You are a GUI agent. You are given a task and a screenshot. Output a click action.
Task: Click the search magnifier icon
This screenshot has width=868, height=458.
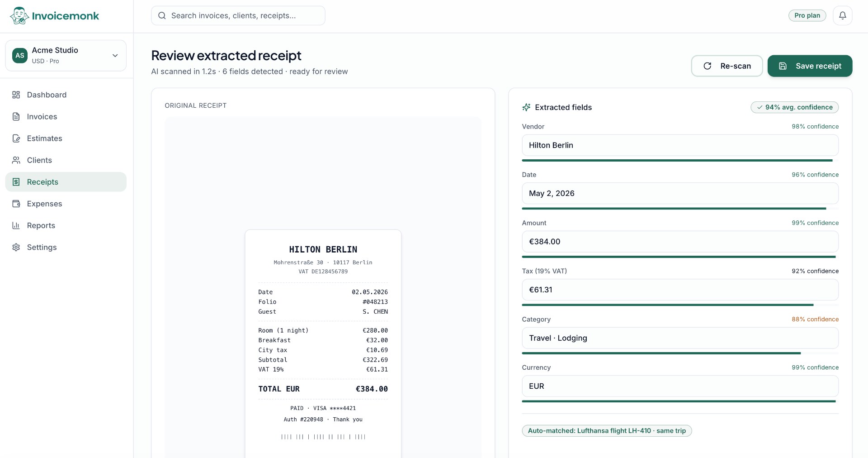tap(162, 15)
